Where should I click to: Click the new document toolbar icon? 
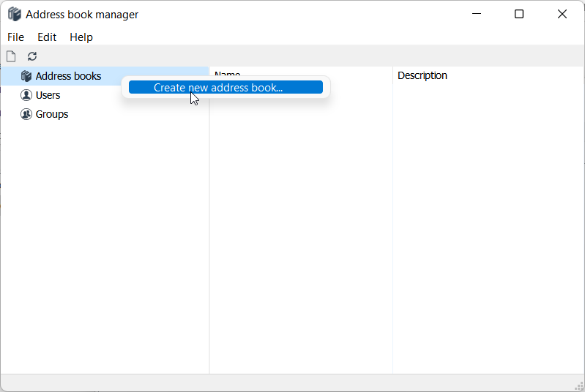(x=11, y=56)
